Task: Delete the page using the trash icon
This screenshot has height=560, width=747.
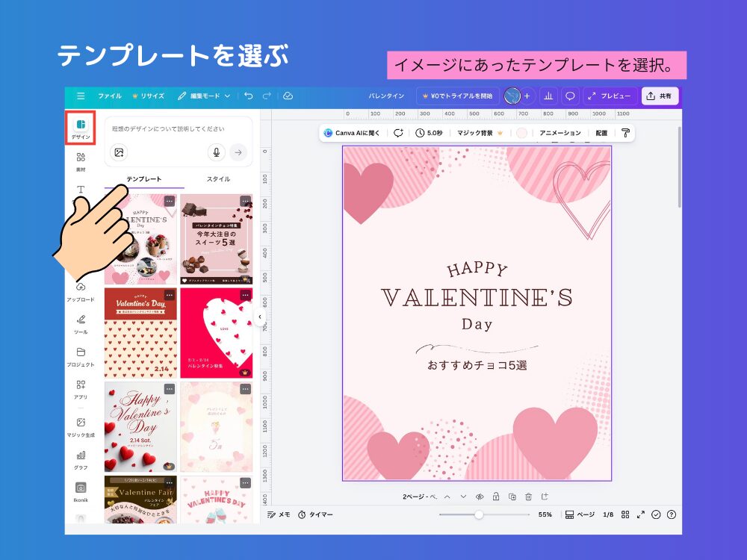Action: (529, 497)
